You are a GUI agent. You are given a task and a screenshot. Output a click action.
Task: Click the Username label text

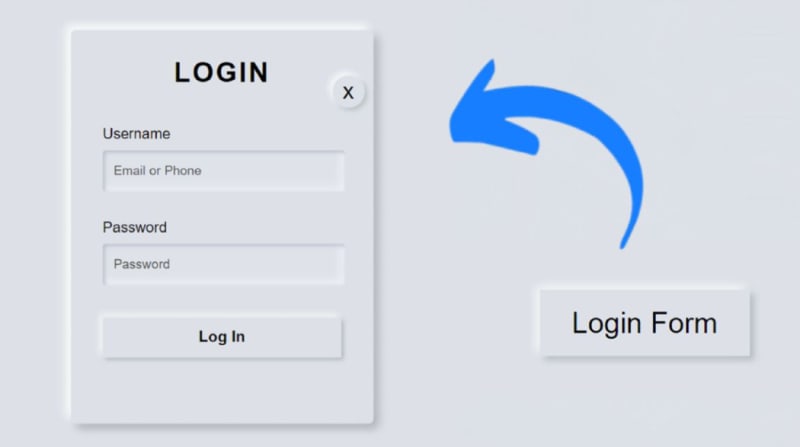click(136, 134)
